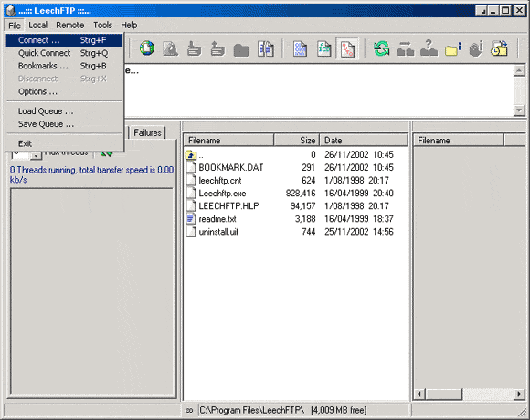Select readme.txt in local file list
This screenshot has width=530, height=420.
(x=217, y=219)
